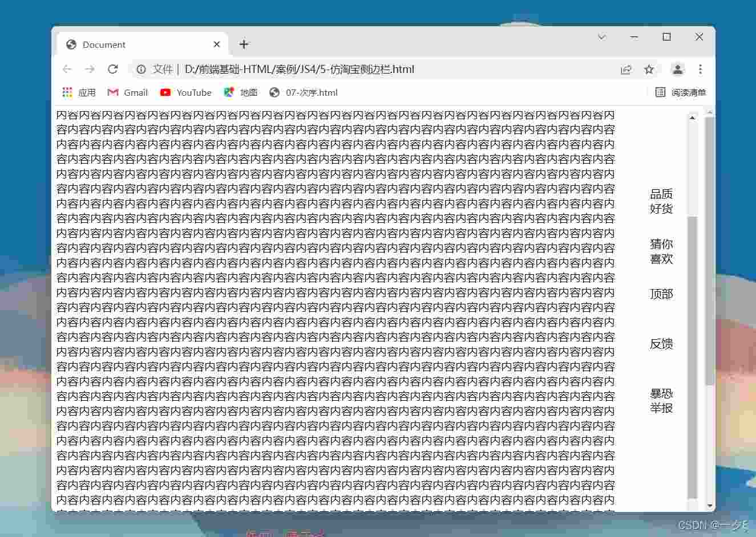The height and width of the screenshot is (537, 756).
Task: Open the Chrome profile avatar
Action: tap(677, 69)
